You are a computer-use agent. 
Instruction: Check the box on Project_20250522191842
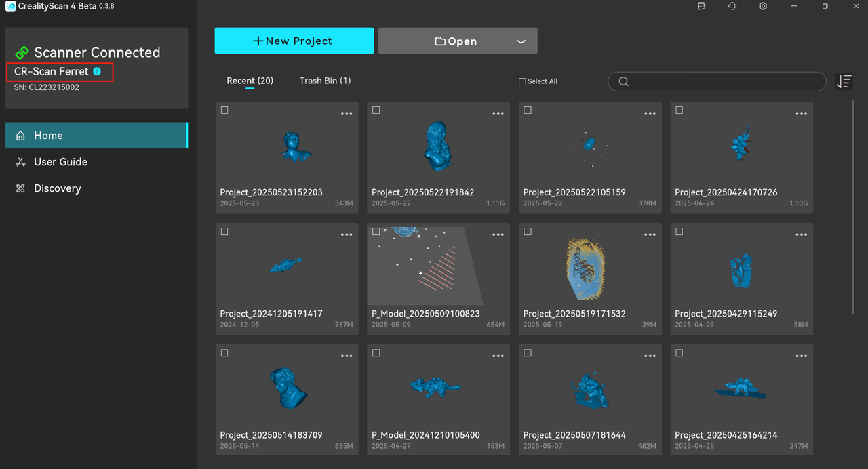click(376, 110)
